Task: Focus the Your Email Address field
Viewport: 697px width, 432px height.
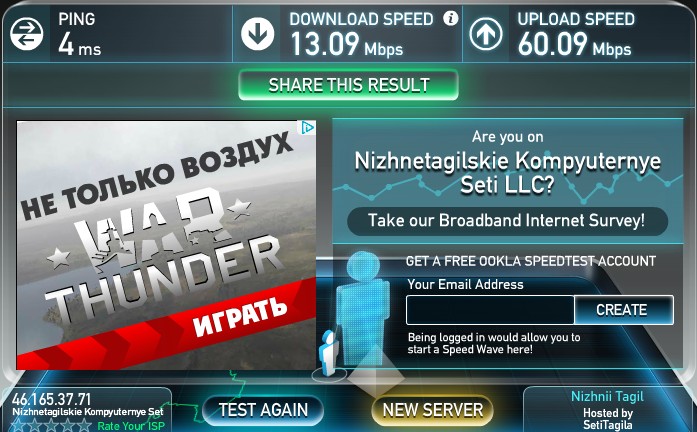Action: click(x=490, y=310)
